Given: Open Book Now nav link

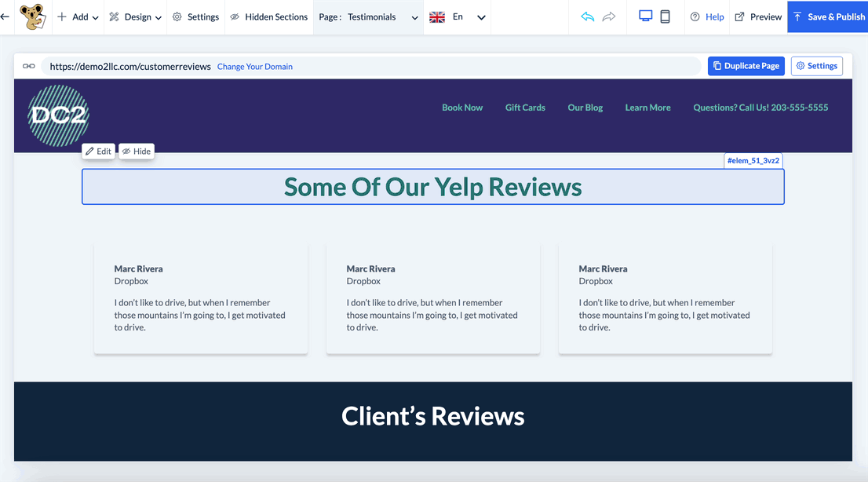Looking at the screenshot, I should [462, 108].
